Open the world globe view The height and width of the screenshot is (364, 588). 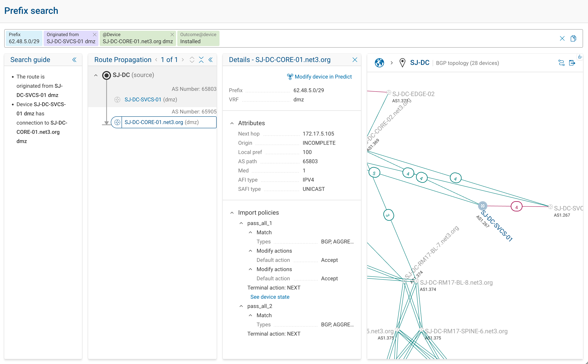(x=379, y=63)
